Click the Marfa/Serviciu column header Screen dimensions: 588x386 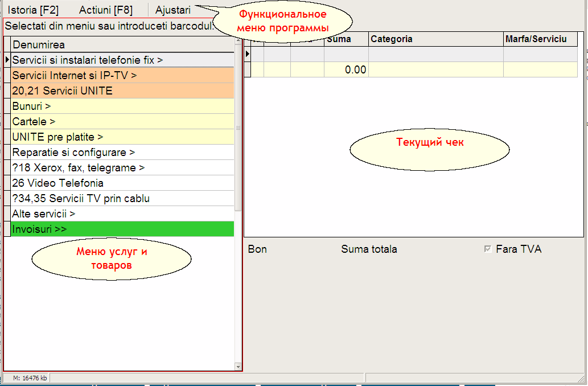[x=540, y=39]
